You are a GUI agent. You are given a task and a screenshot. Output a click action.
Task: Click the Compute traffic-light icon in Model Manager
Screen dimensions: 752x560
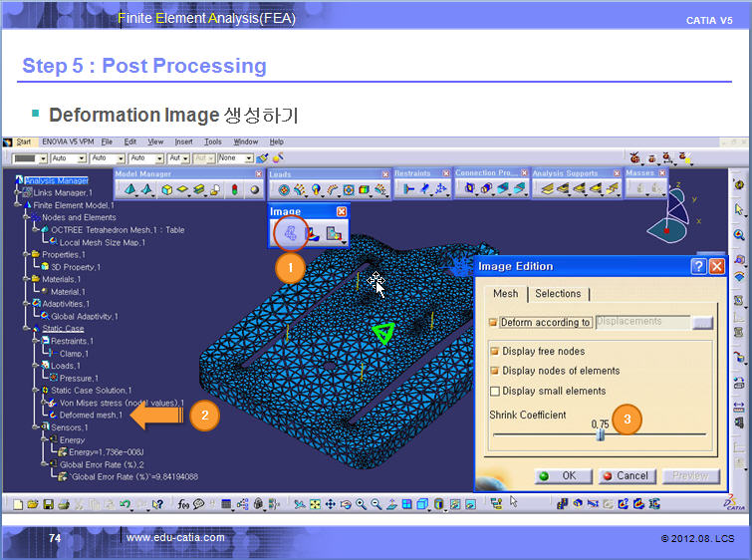pos(234,189)
